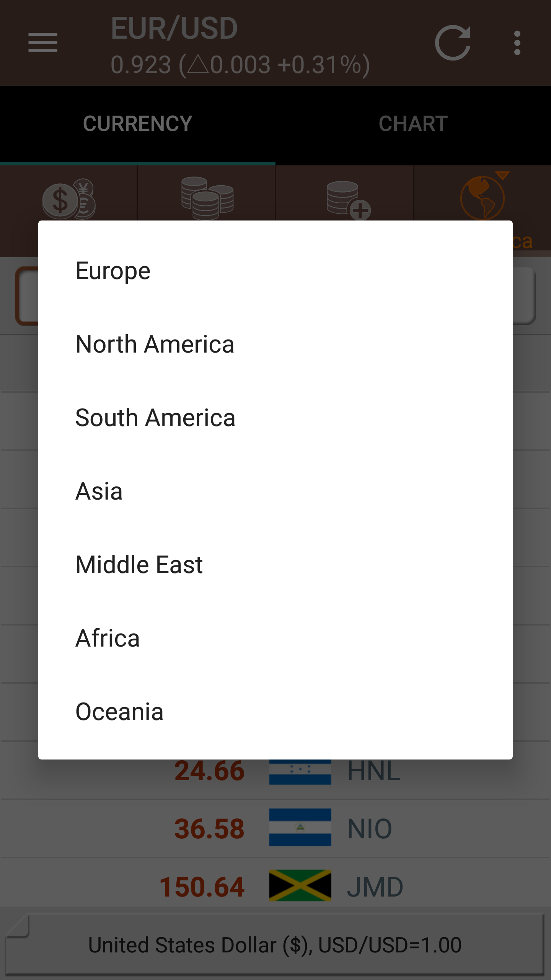The image size is (551, 980).
Task: Tap the United States Dollar footer bar
Action: point(275,945)
